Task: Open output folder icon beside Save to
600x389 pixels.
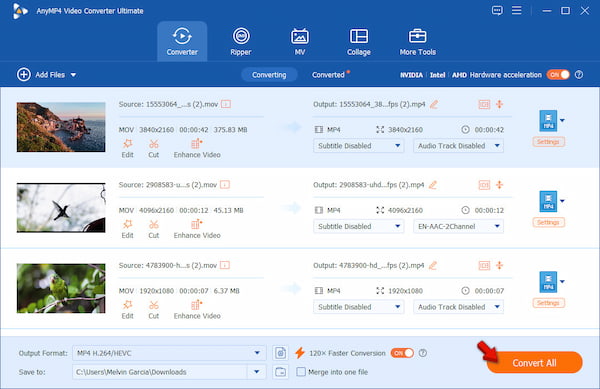Action: (x=280, y=372)
